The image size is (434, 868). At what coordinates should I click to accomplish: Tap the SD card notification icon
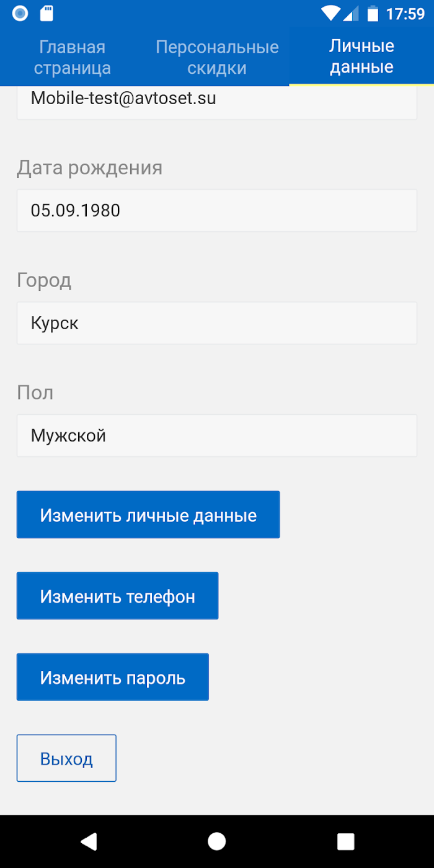click(46, 13)
